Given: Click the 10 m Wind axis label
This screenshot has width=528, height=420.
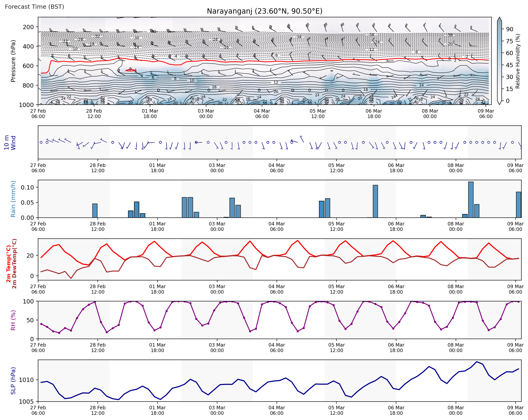Looking at the screenshot, I should (10, 143).
